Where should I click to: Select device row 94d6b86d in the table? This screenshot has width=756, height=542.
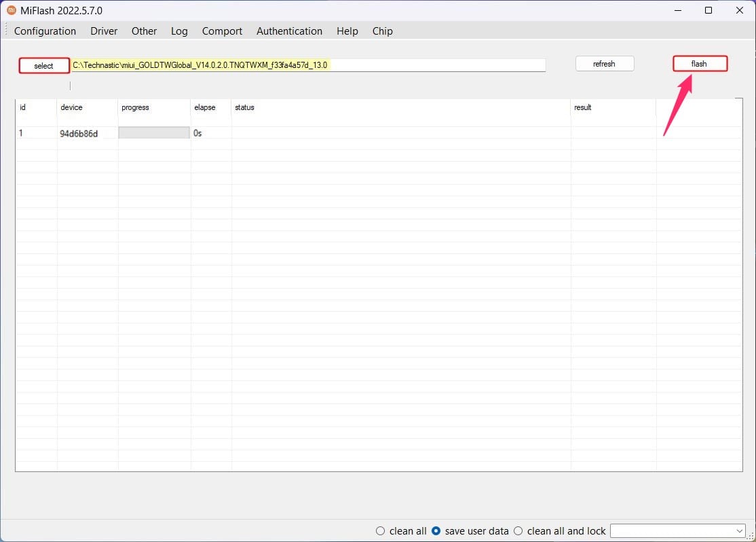79,134
